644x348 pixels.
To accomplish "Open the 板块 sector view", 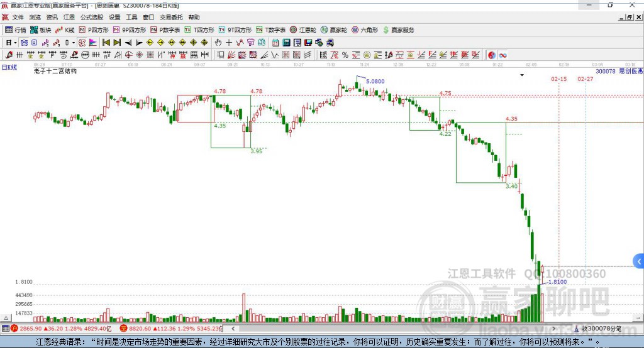I will pos(40,30).
